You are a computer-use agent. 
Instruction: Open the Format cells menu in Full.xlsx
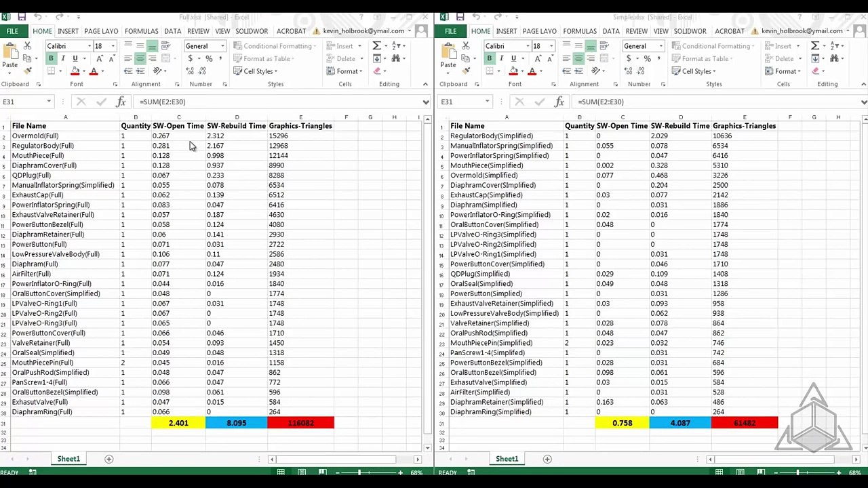pyautogui.click(x=346, y=71)
